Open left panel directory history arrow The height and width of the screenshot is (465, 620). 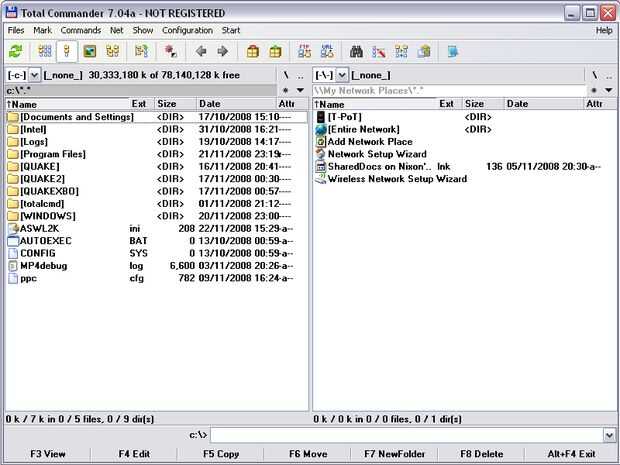point(301,91)
